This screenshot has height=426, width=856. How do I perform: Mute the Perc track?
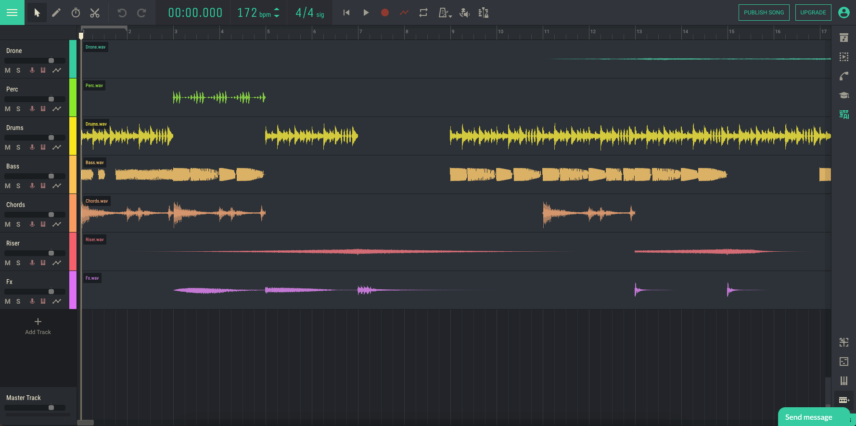(8, 109)
